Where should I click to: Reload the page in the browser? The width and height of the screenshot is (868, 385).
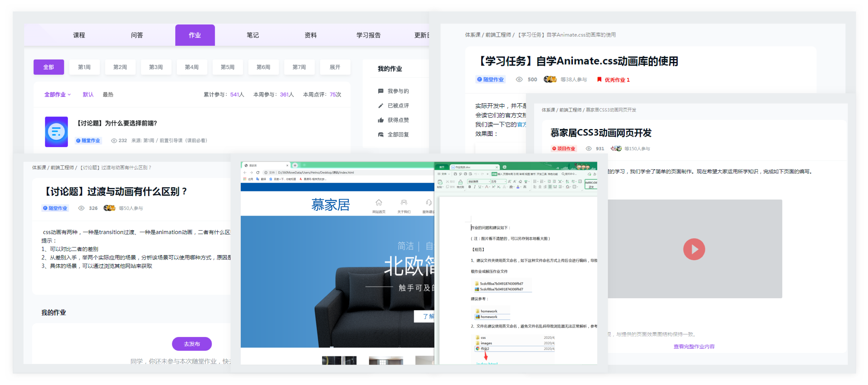click(258, 172)
